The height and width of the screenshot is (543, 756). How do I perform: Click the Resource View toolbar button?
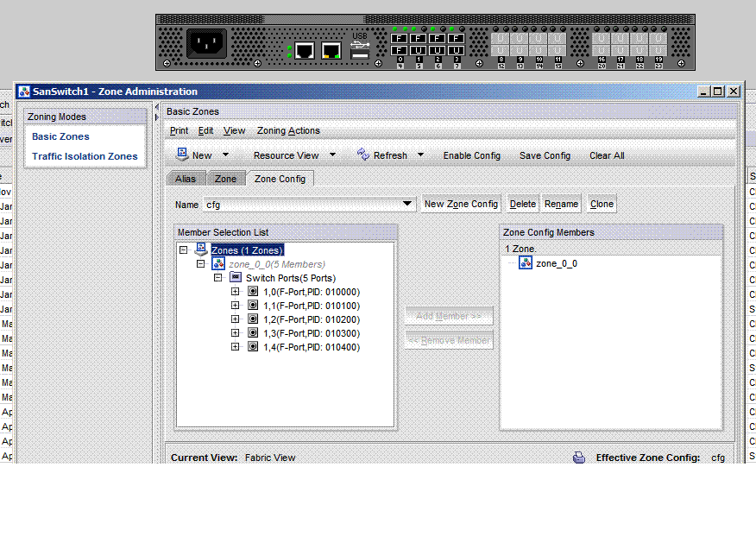point(286,155)
